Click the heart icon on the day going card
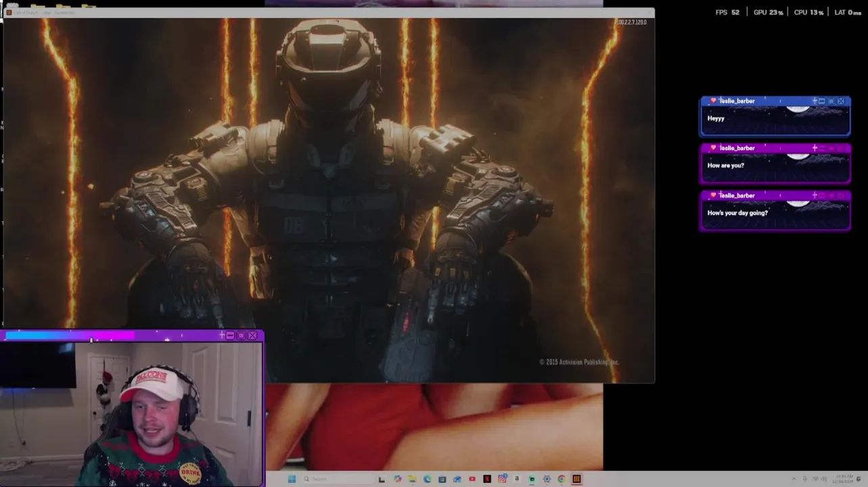 [x=713, y=195]
